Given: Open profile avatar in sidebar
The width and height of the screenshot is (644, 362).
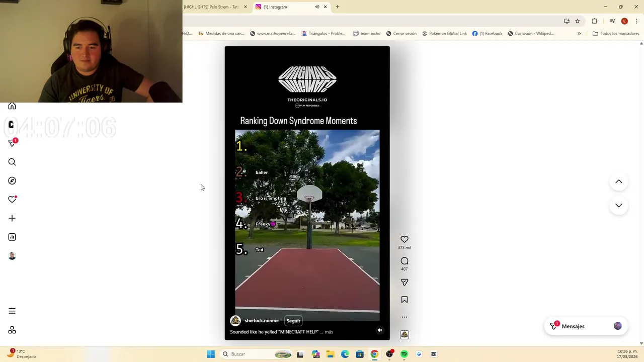Looking at the screenshot, I should pos(12,256).
